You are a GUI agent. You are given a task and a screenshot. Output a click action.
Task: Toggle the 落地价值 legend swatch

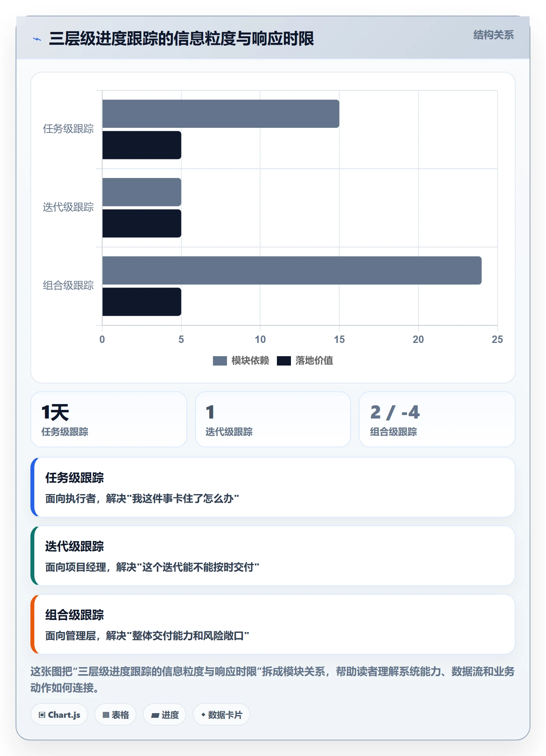pyautogui.click(x=284, y=361)
